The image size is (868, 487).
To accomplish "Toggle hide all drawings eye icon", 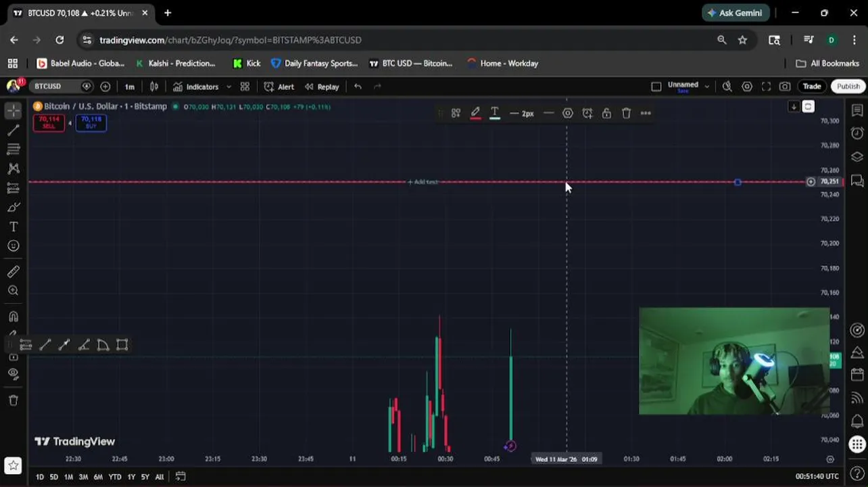I will tap(14, 374).
